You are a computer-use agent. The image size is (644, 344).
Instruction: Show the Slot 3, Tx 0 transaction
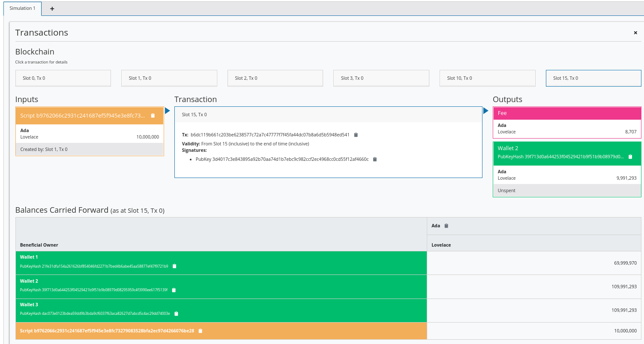[x=381, y=78]
